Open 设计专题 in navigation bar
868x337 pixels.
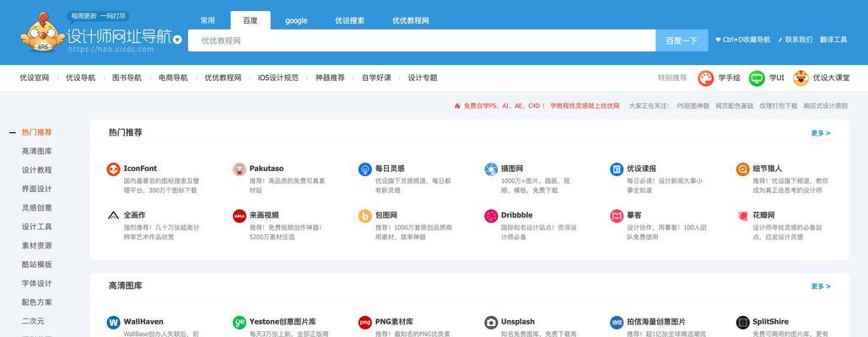click(x=423, y=78)
